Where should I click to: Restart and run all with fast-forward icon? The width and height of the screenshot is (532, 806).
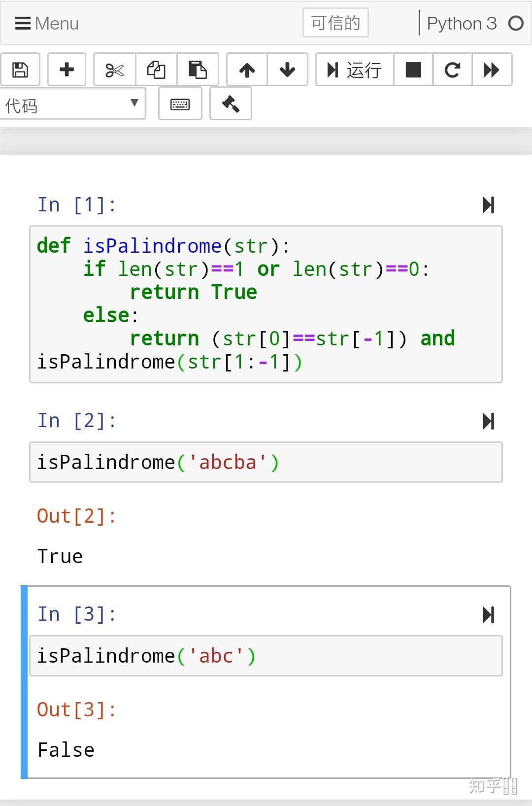click(492, 69)
